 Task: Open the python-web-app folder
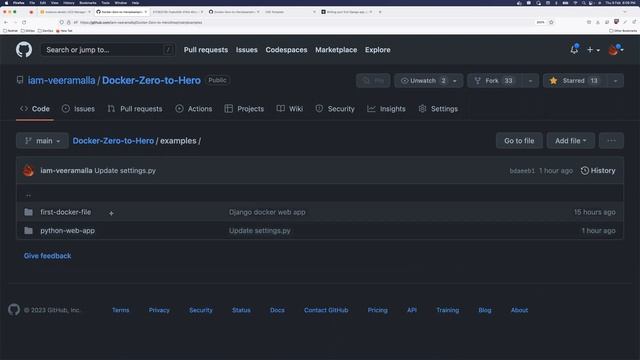pyautogui.click(x=67, y=231)
